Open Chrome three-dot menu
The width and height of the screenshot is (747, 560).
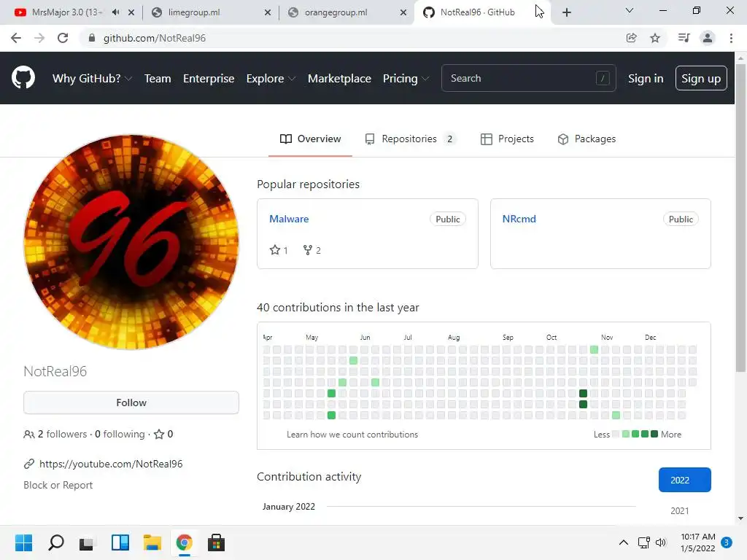tap(731, 38)
